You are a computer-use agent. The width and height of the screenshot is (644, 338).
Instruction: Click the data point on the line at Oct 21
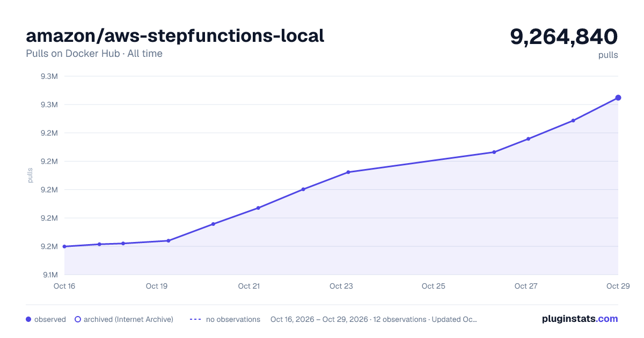258,208
